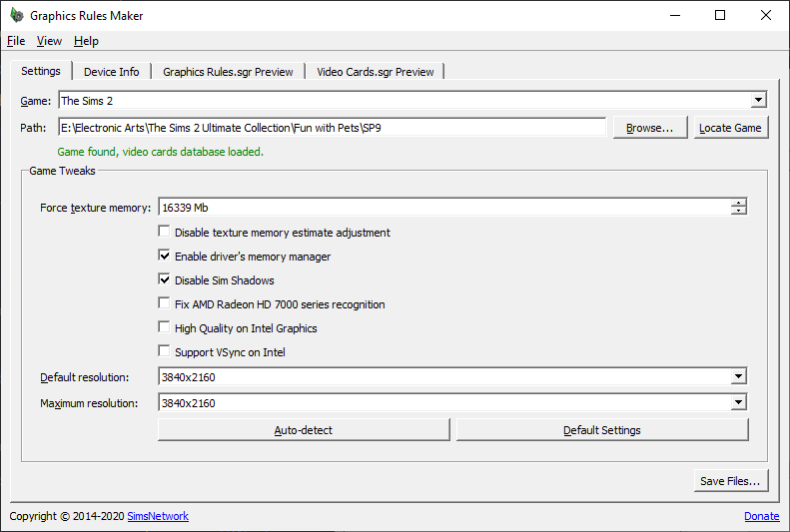Open the Default resolution dropdown
Image resolution: width=790 pixels, height=532 pixels.
coord(738,377)
